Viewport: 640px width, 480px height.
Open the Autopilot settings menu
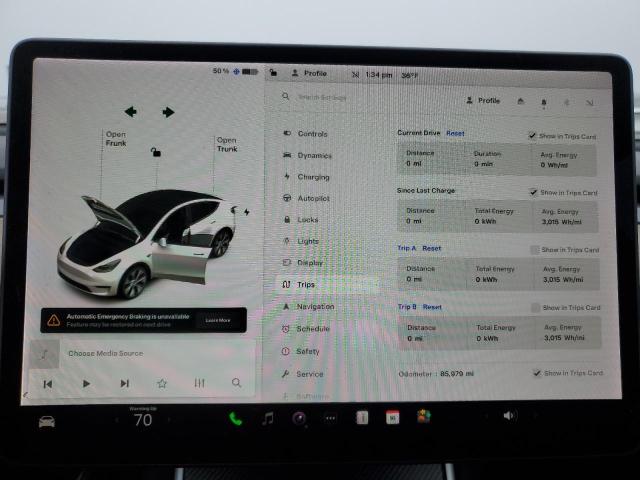click(306, 198)
